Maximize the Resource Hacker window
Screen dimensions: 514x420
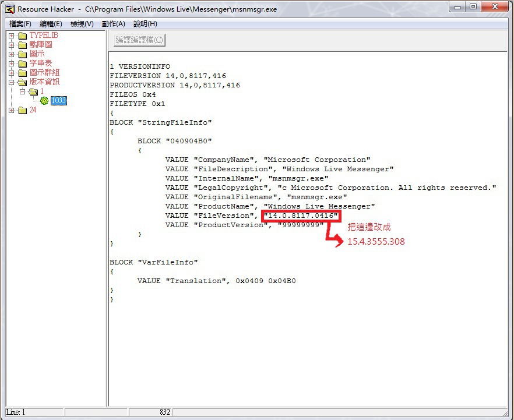pyautogui.click(x=473, y=6)
